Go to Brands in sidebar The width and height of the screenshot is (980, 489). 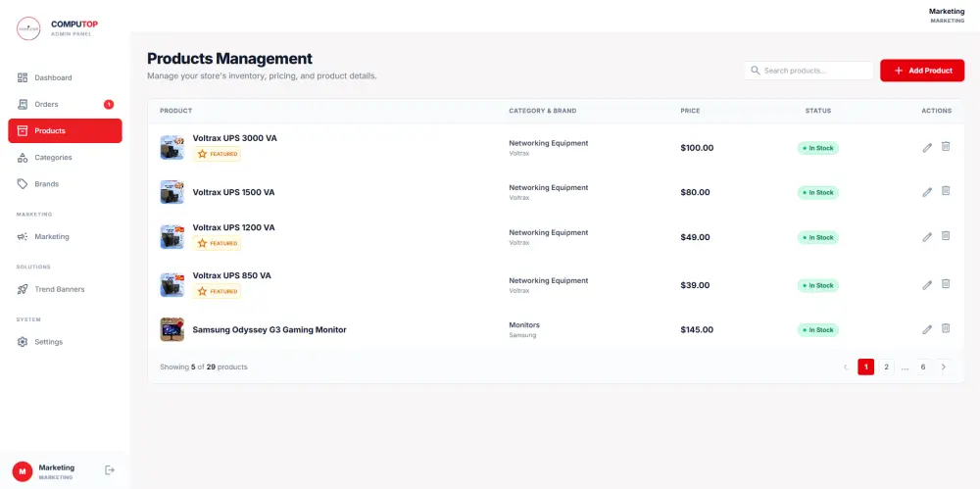(x=65, y=184)
